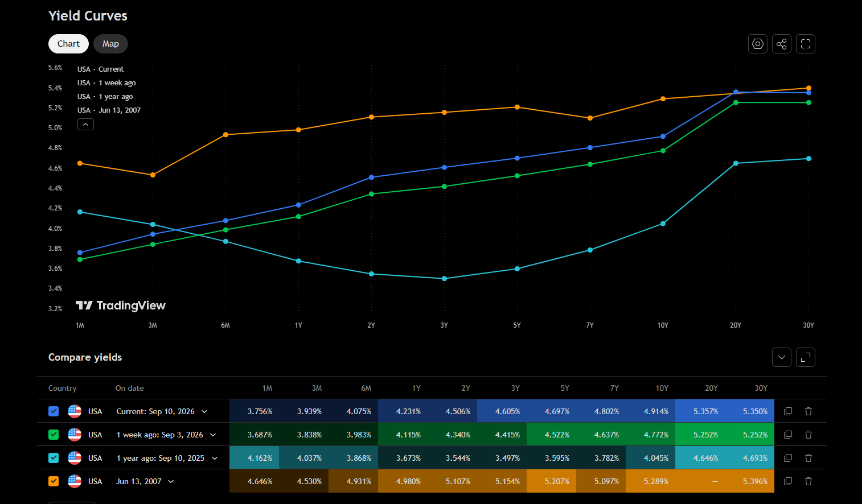Screen dimensions: 862x504
Task: Duplicate the Current Sep 10, 2026 row
Action: click(788, 411)
